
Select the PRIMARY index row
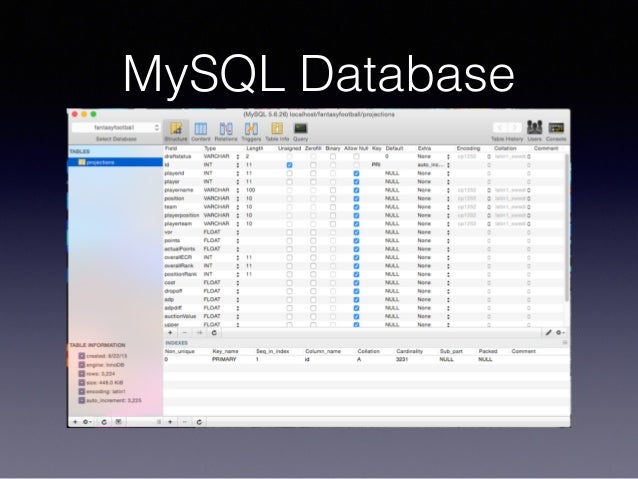pyautogui.click(x=366, y=359)
